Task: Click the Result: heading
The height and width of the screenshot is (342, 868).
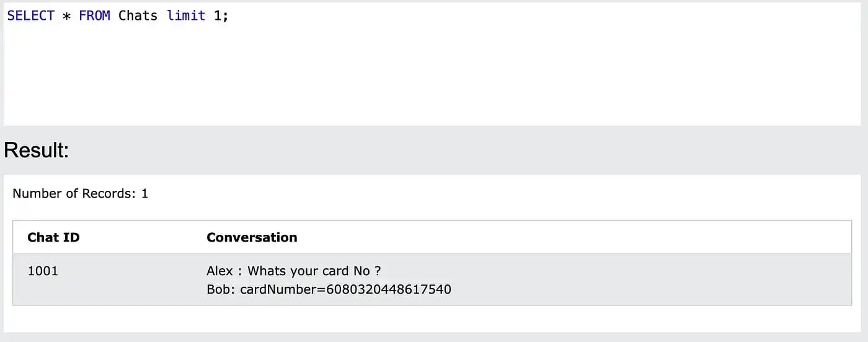Action: point(36,149)
